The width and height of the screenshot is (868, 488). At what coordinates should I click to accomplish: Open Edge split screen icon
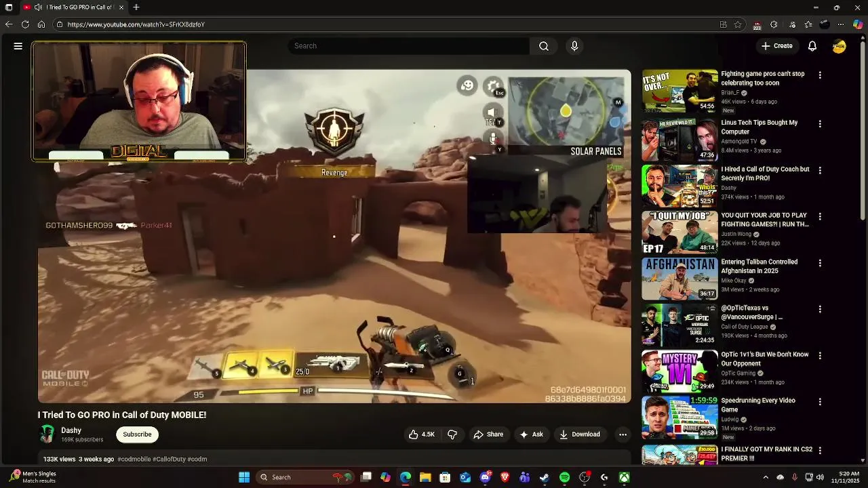724,24
